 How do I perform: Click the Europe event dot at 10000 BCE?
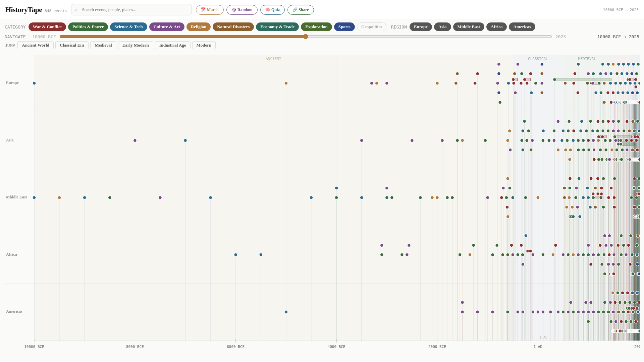pos(34,83)
